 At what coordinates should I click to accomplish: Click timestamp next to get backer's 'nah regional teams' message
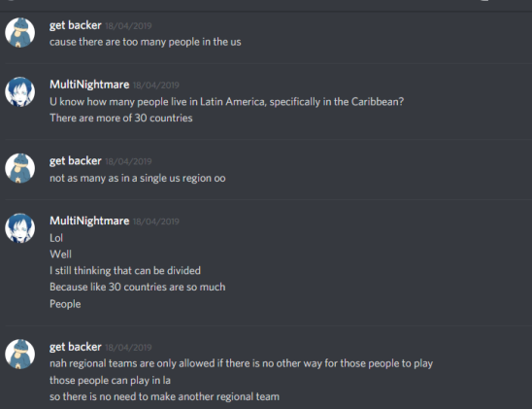click(128, 348)
